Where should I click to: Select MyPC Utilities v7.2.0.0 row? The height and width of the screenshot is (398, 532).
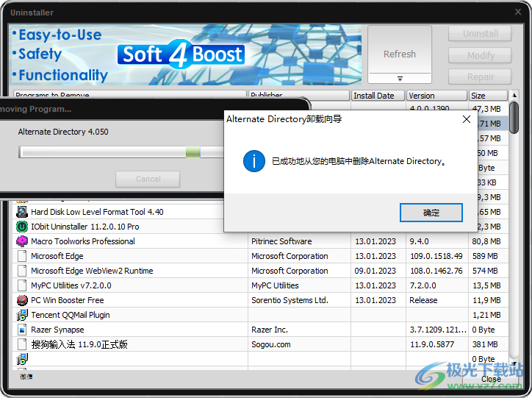coord(260,285)
